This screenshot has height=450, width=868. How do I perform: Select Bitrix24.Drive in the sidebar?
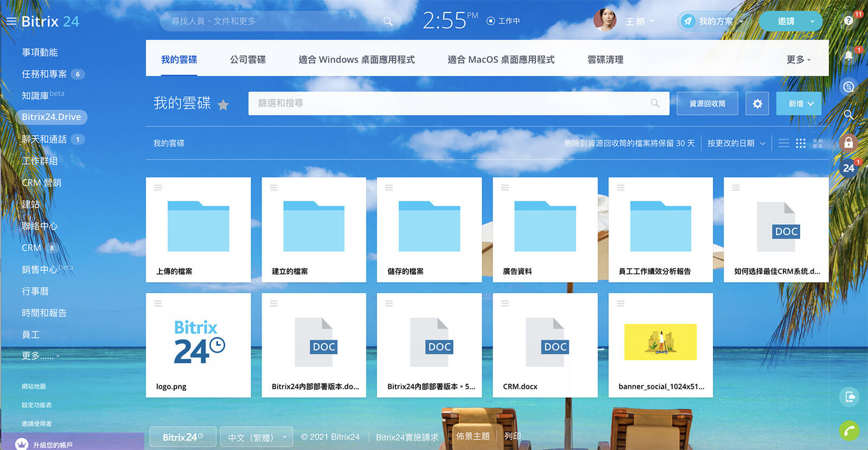(52, 117)
